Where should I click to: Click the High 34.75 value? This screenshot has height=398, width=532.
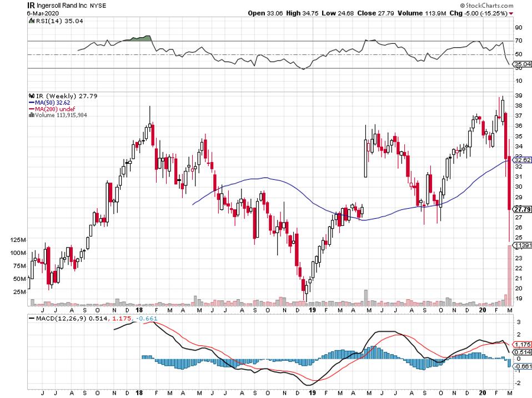302,13
